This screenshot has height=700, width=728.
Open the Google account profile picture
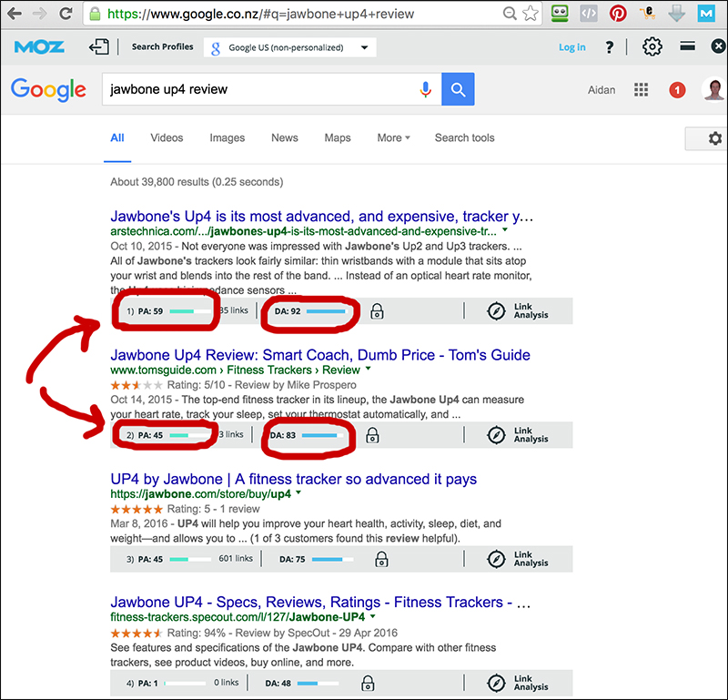[714, 89]
